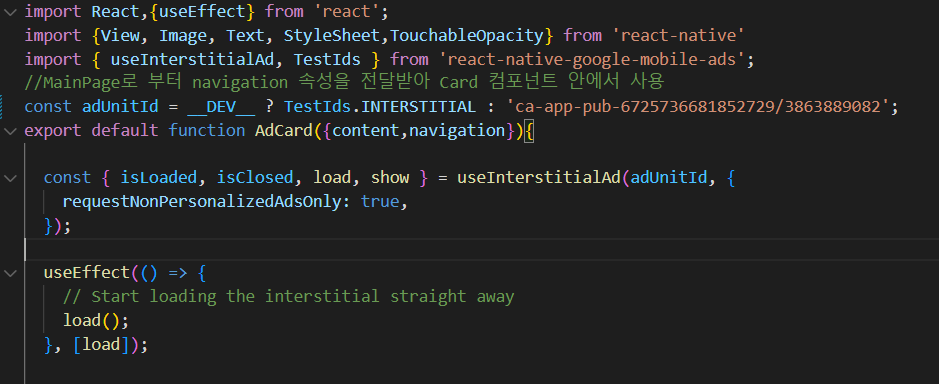The width and height of the screenshot is (939, 384).
Task: Click load in the dependency array
Action: coord(101,344)
